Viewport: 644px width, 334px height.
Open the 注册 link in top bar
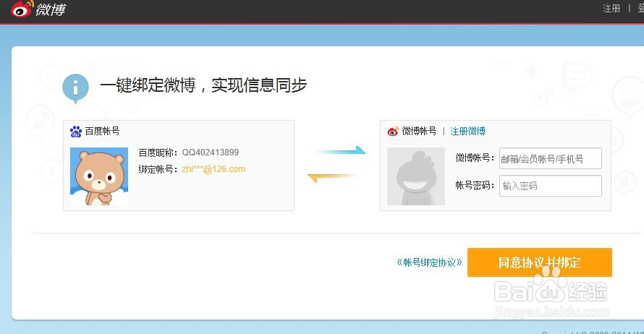click(611, 8)
